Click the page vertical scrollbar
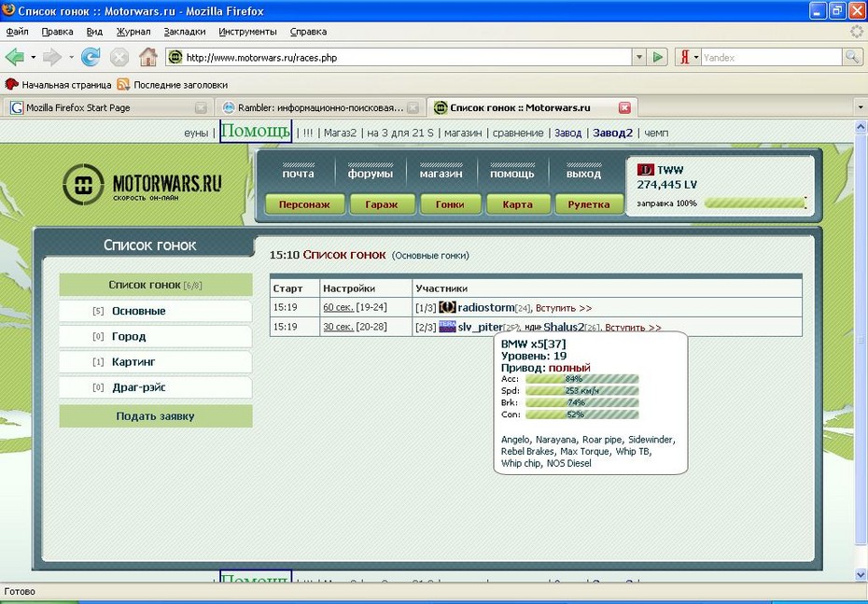Viewport: 868px width, 604px height. click(861, 351)
